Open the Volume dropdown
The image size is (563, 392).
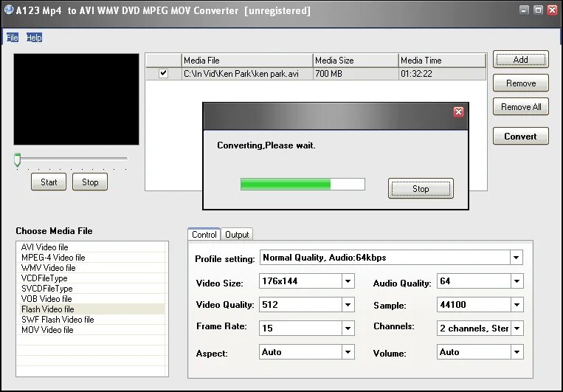(x=517, y=351)
